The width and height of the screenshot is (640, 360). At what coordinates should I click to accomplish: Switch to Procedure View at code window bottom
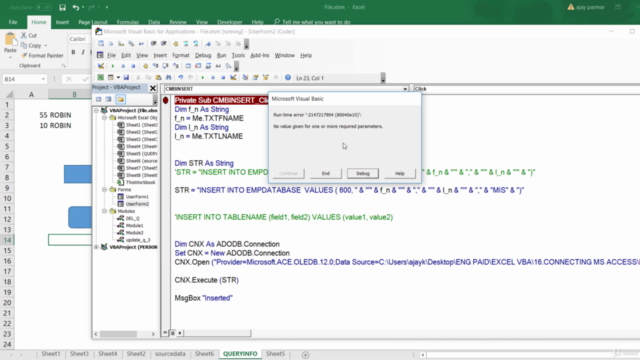tap(165, 333)
